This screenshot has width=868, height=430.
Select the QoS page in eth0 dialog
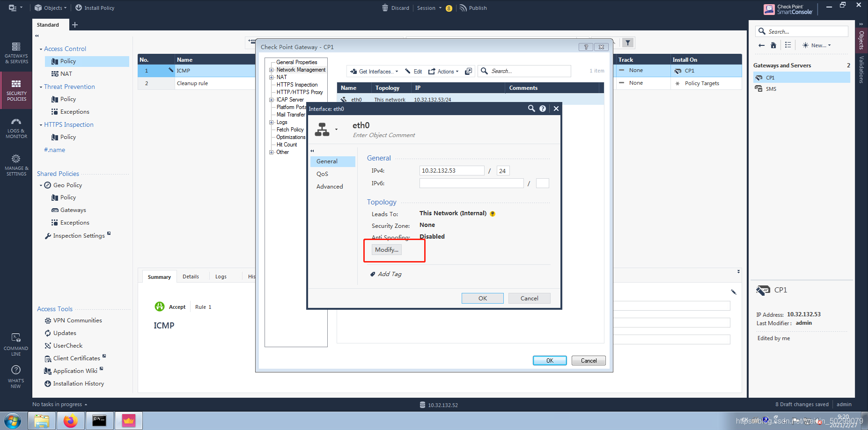tap(323, 174)
